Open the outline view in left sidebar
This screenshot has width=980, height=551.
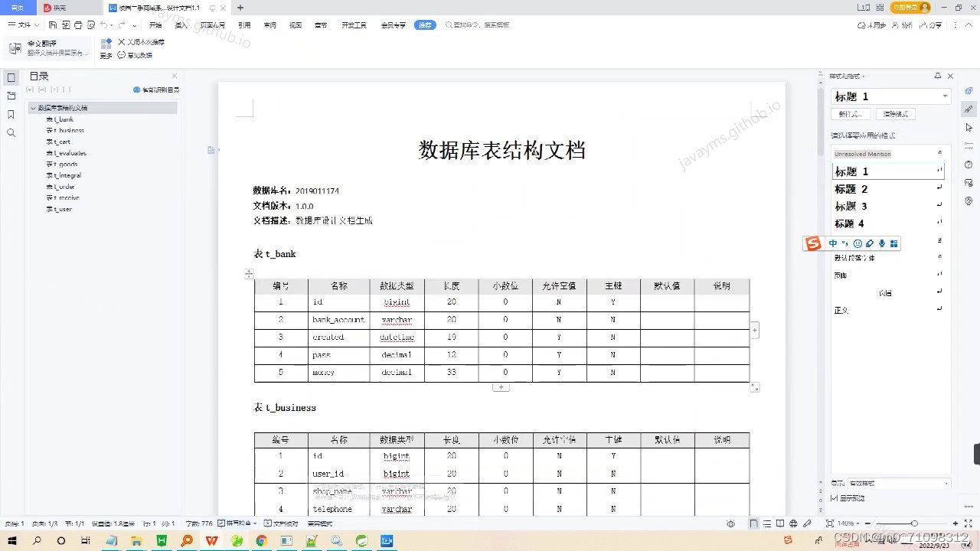[x=11, y=77]
